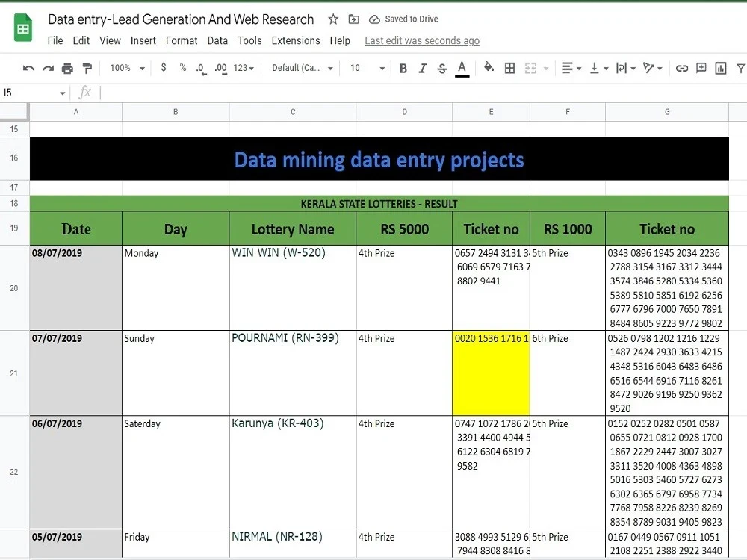Select the Lottery Name header cell
This screenshot has height=560, width=747.
point(293,229)
